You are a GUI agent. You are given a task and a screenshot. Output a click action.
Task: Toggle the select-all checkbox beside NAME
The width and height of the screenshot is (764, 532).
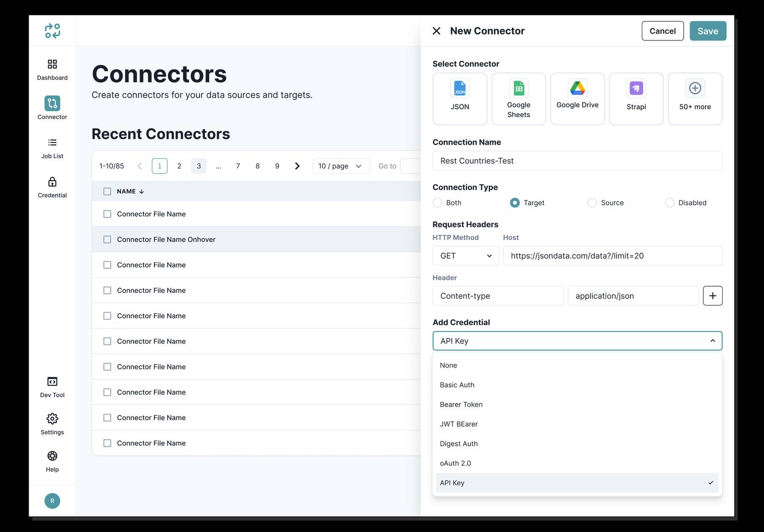[107, 192]
